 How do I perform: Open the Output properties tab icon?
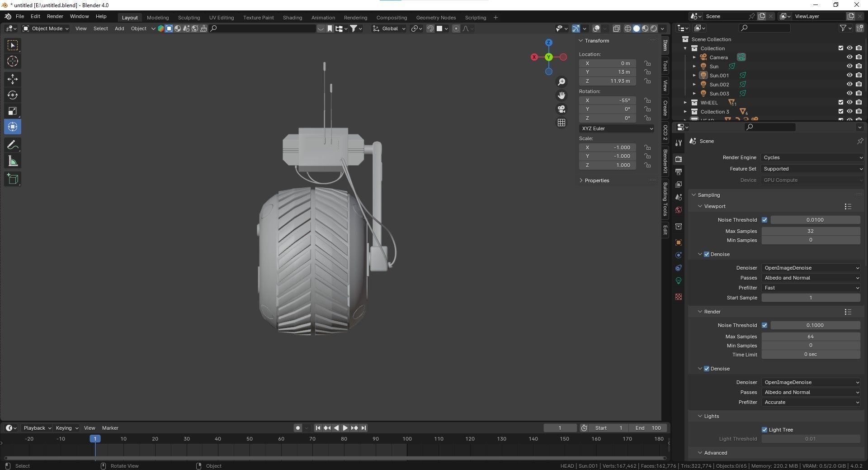tap(679, 172)
